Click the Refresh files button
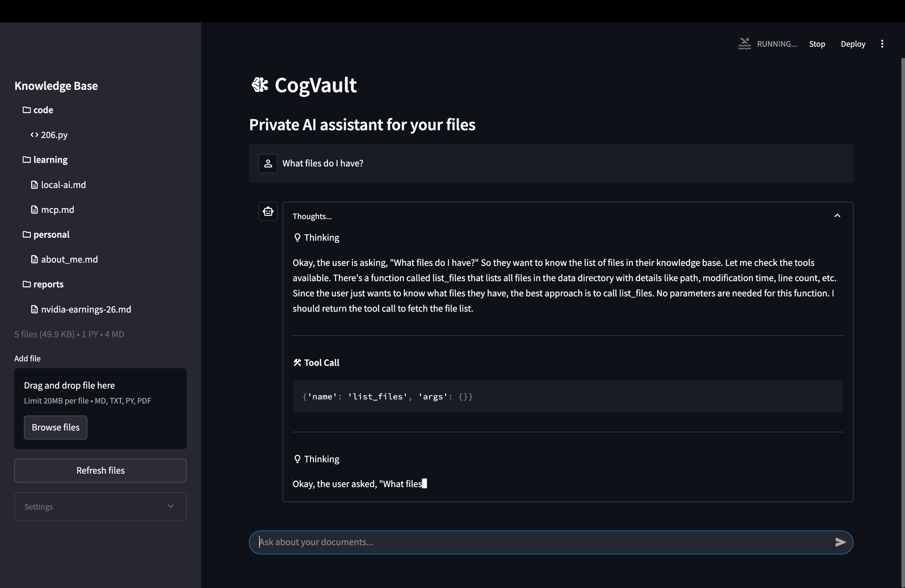 tap(100, 470)
